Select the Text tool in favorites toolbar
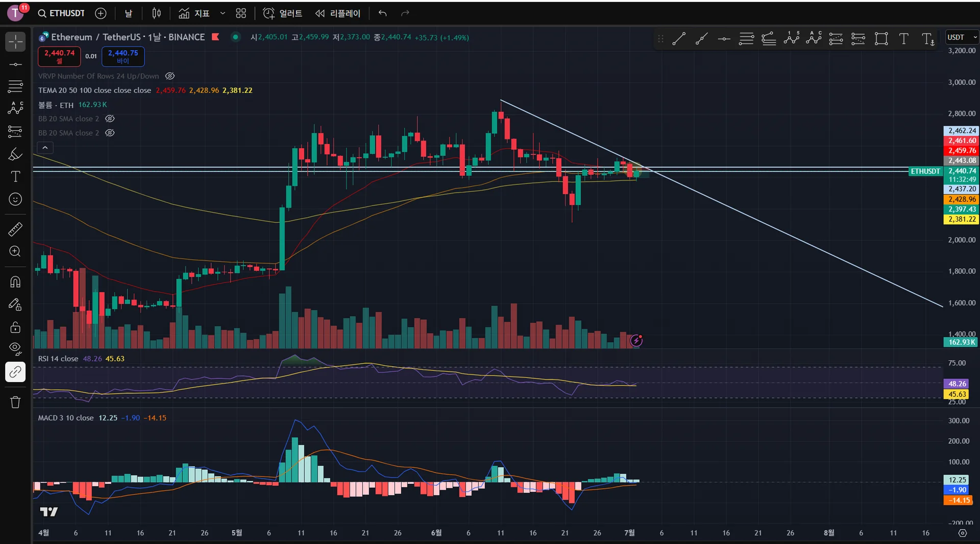Viewport: 980px width, 544px height. pos(904,39)
